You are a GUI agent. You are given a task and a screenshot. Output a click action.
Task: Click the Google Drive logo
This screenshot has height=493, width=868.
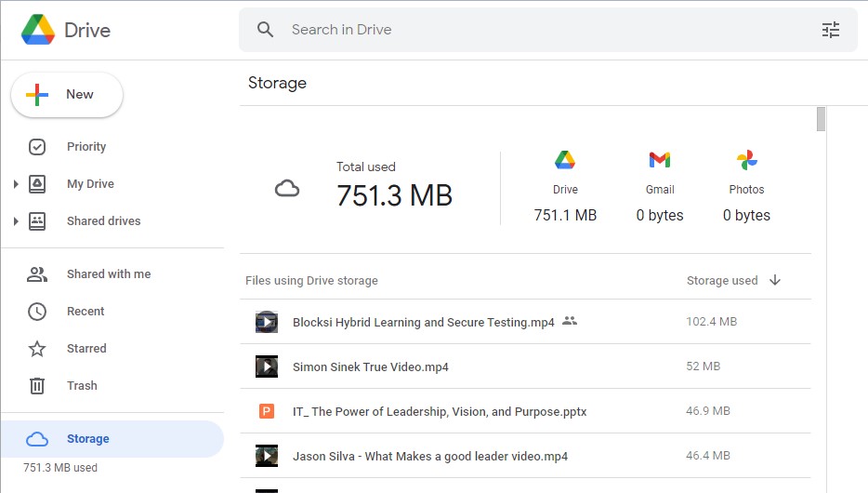coord(38,30)
